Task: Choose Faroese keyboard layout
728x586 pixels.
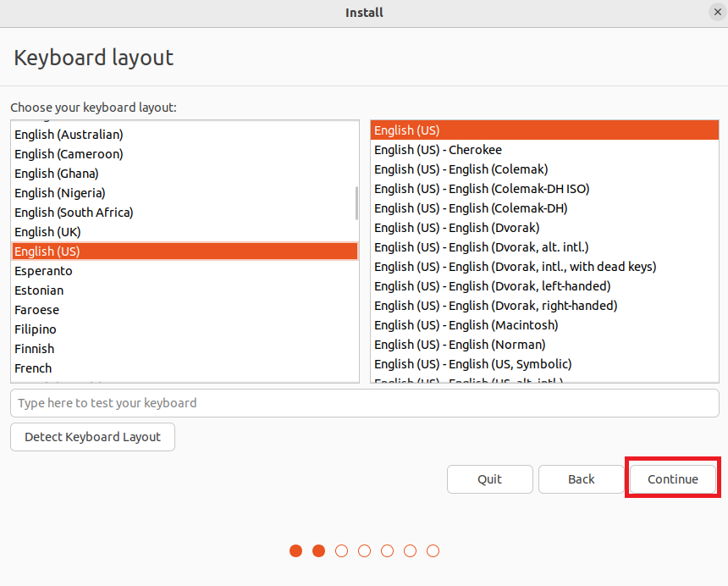Action: [x=185, y=310]
